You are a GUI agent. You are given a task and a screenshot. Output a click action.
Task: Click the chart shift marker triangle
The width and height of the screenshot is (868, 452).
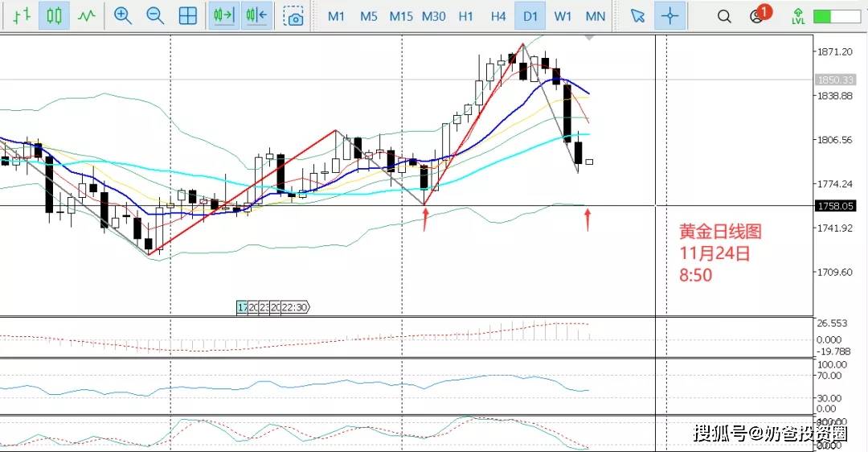point(590,37)
